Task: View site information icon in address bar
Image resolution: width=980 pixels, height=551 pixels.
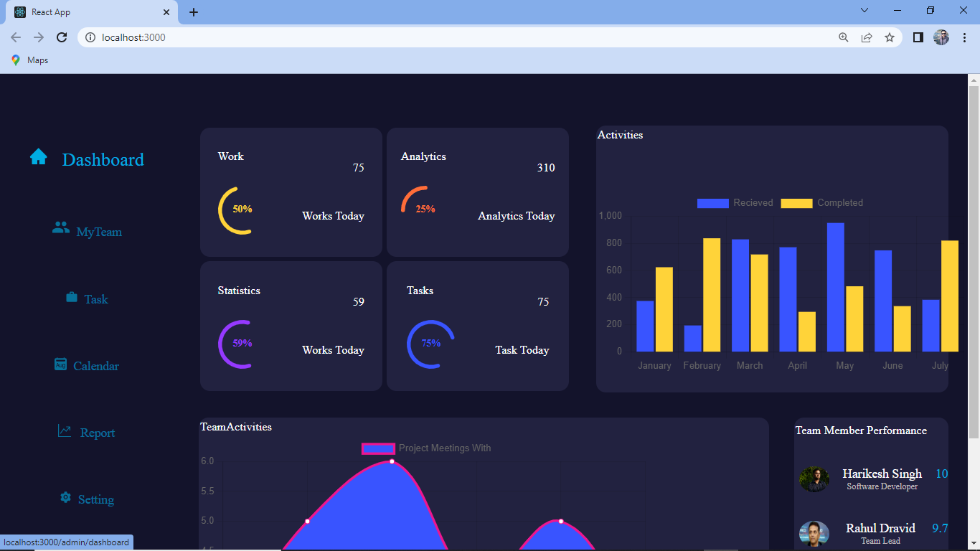Action: click(90, 37)
